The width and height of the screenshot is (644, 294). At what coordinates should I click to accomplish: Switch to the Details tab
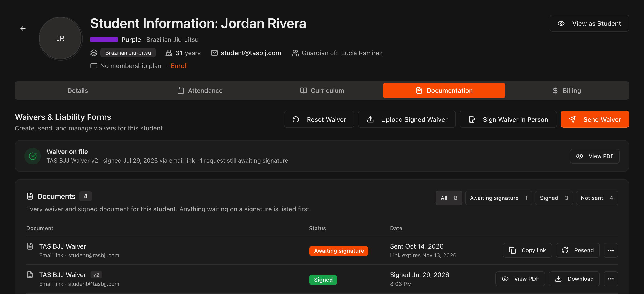tap(78, 90)
